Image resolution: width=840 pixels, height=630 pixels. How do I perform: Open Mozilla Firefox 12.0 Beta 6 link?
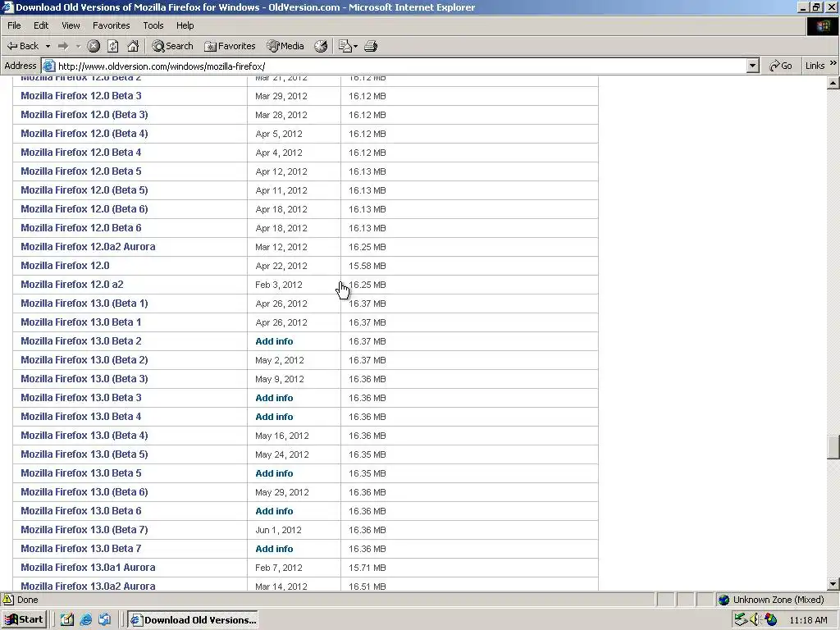[x=81, y=228]
